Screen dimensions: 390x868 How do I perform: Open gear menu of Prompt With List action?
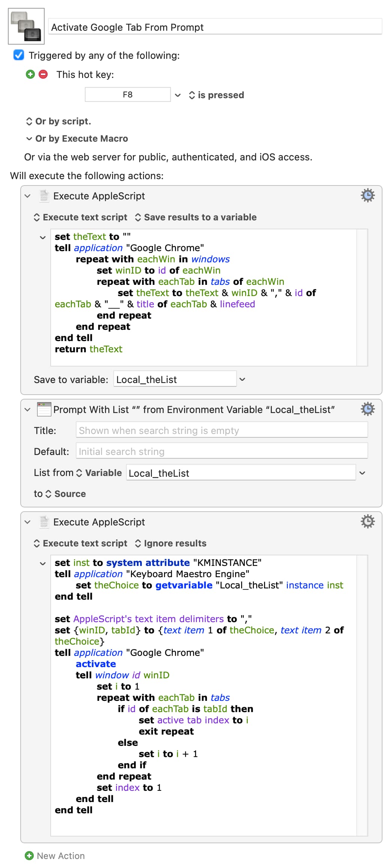tap(367, 409)
